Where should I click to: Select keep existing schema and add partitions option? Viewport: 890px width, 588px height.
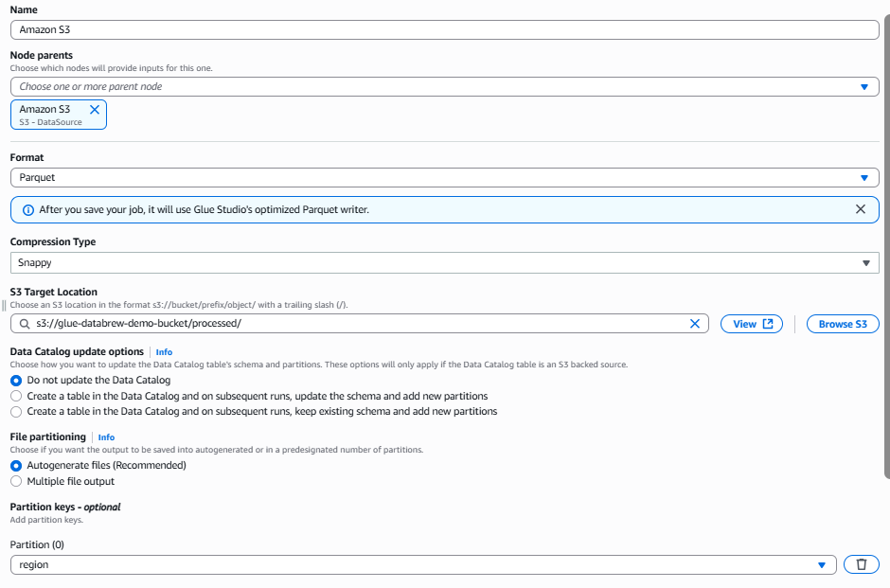pos(16,412)
